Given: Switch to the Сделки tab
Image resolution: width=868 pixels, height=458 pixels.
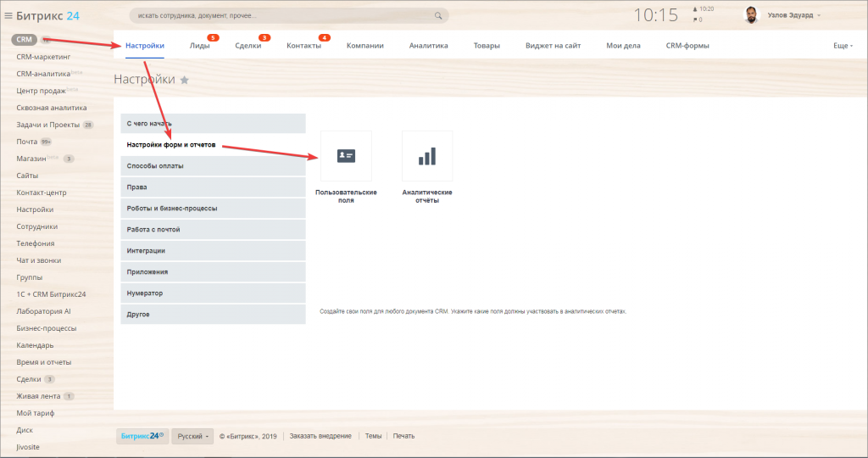Looking at the screenshot, I should tap(248, 46).
